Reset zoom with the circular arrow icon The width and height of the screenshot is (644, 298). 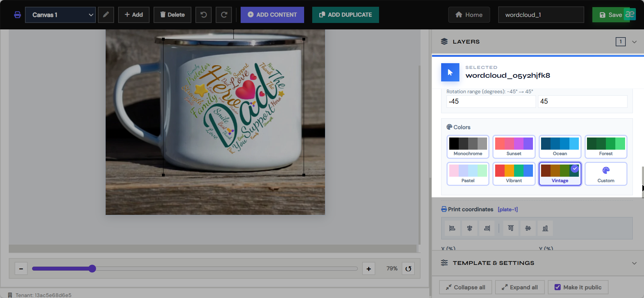click(408, 269)
